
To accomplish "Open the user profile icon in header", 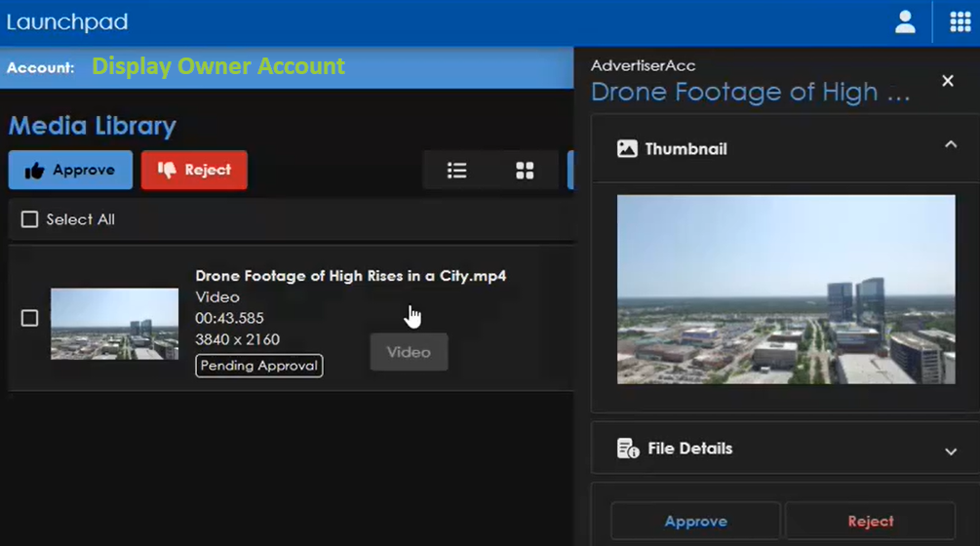I will point(905,22).
